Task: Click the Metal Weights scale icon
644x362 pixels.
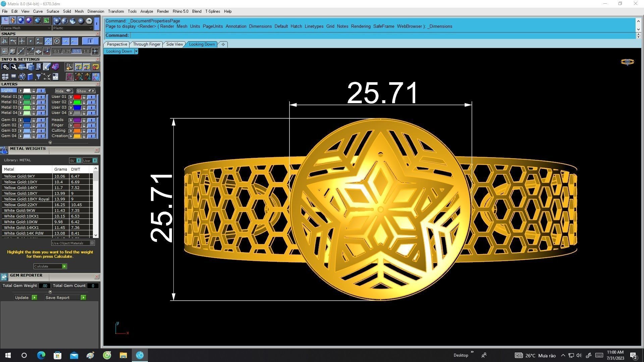Action: pyautogui.click(x=4, y=150)
